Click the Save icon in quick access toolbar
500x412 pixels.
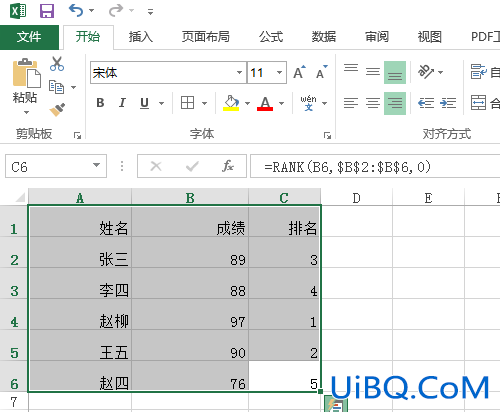[47, 11]
